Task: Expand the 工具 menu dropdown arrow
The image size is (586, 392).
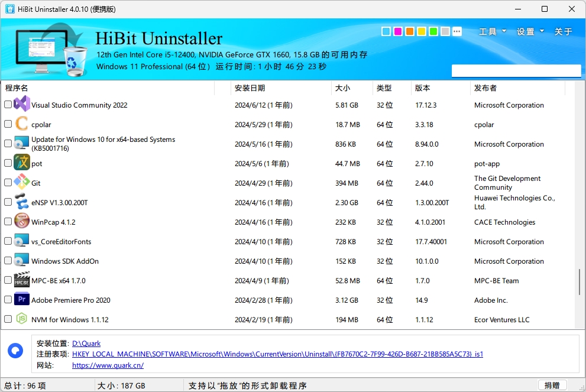Action: pos(504,31)
